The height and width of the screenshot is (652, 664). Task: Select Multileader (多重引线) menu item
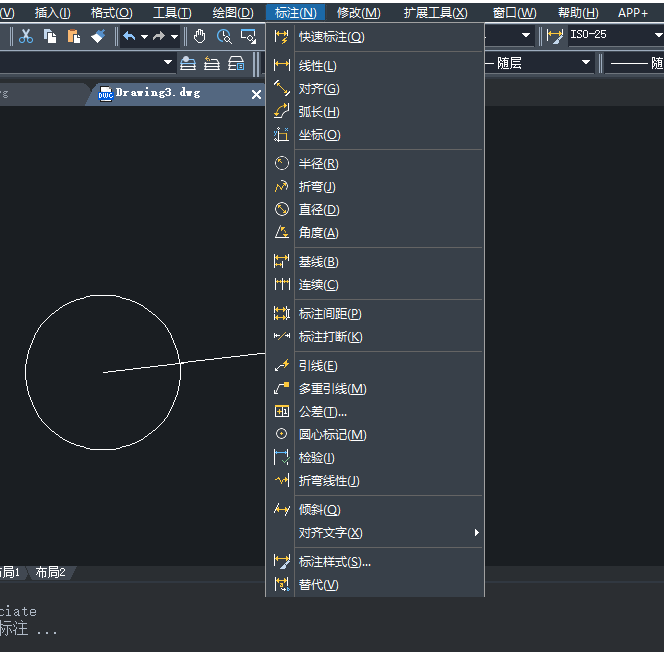coord(332,389)
